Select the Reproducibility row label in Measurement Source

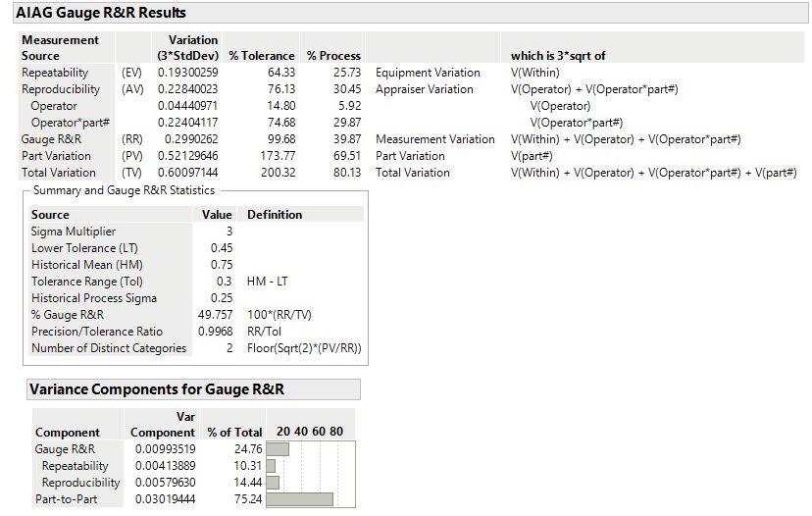[x=61, y=89]
